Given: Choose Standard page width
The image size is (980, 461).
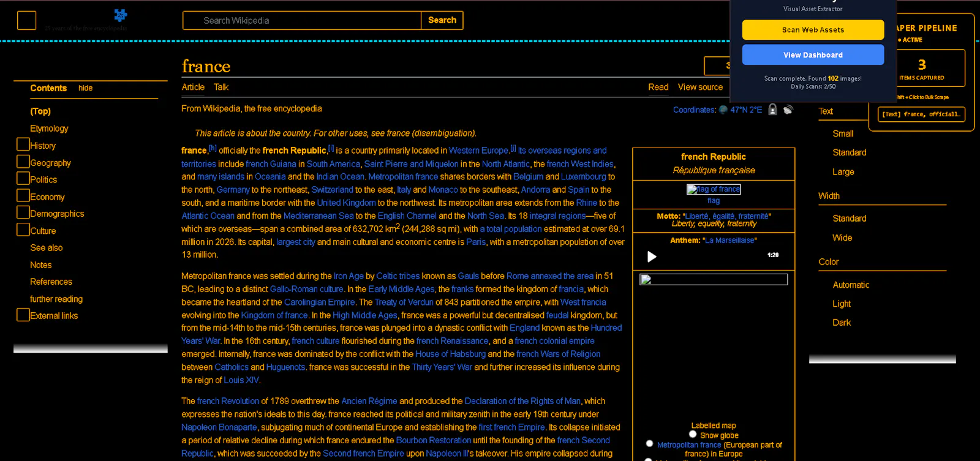Looking at the screenshot, I should pos(850,219).
